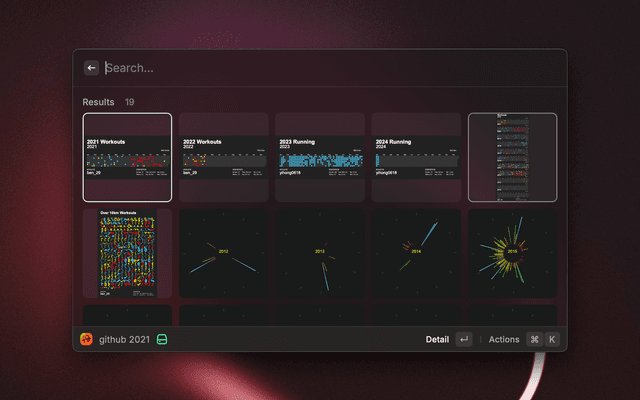Click the Command key icon
This screenshot has width=640, height=400.
pos(534,339)
